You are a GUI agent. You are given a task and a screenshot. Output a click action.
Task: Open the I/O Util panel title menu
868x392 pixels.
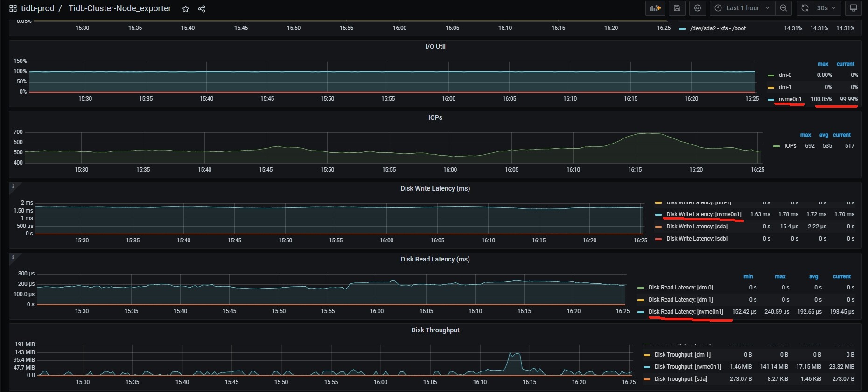coord(435,47)
